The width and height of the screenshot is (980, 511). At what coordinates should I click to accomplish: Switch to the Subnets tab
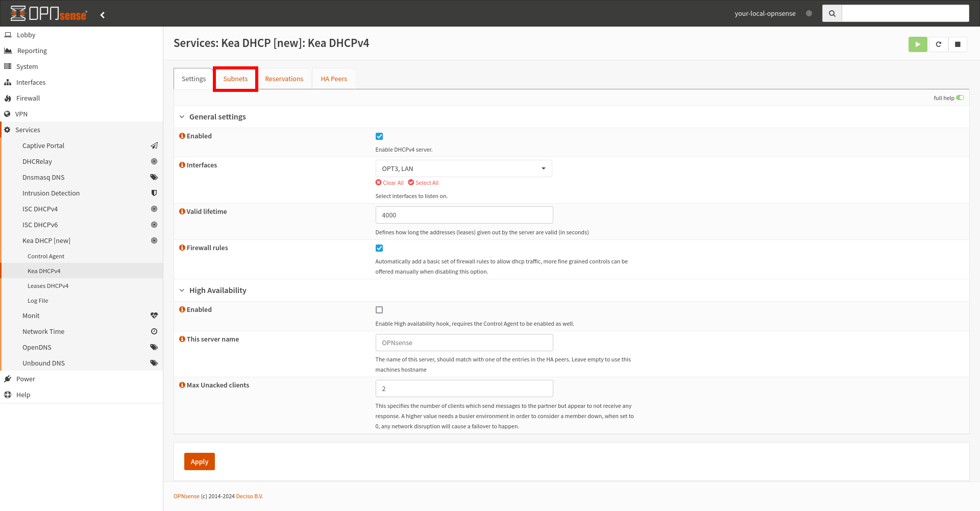coord(235,79)
